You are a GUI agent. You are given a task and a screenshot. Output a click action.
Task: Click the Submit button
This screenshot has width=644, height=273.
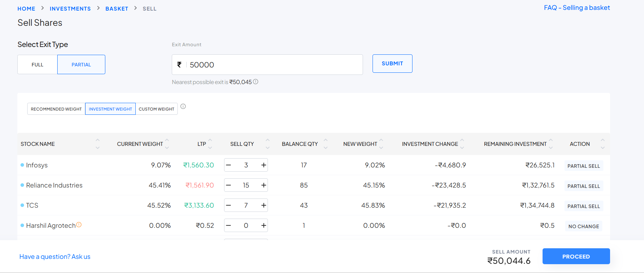[392, 64]
